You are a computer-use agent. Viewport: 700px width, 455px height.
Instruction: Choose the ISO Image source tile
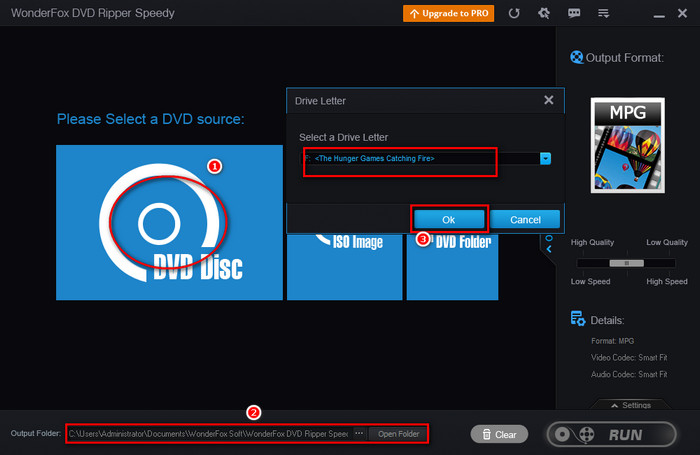click(x=344, y=267)
